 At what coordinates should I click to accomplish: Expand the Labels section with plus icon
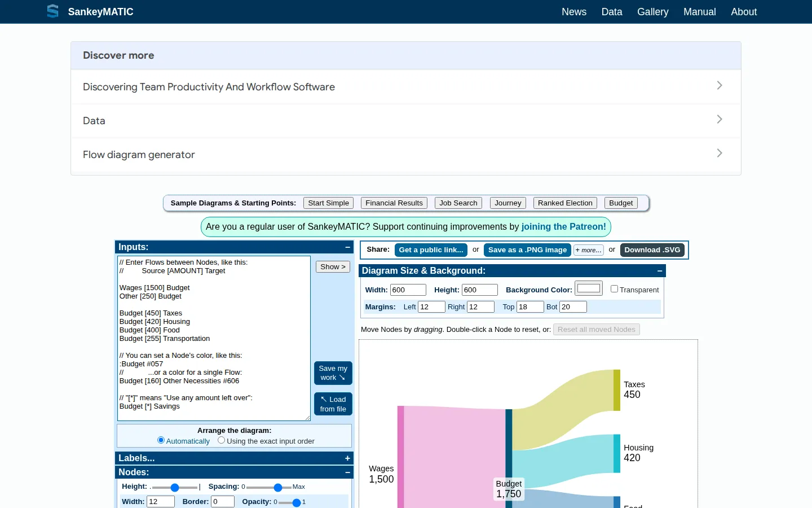click(x=347, y=458)
